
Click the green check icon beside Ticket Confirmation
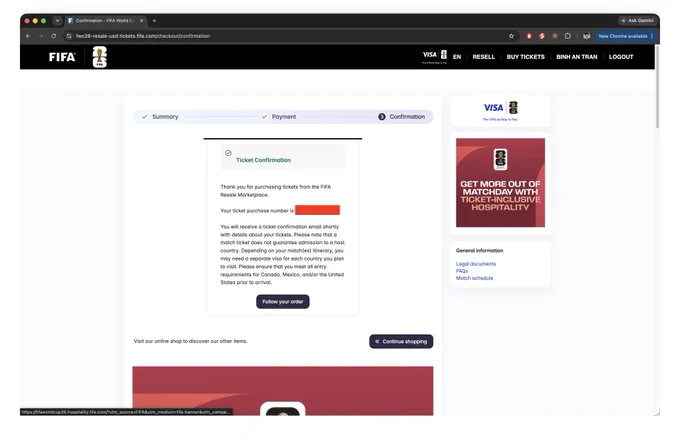pyautogui.click(x=228, y=153)
